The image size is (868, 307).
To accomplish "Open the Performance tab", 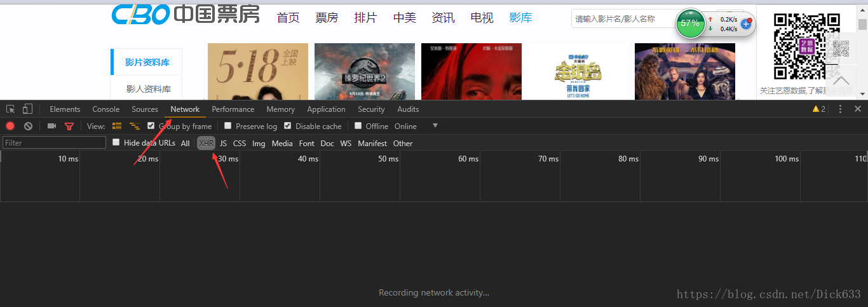I will click(233, 109).
